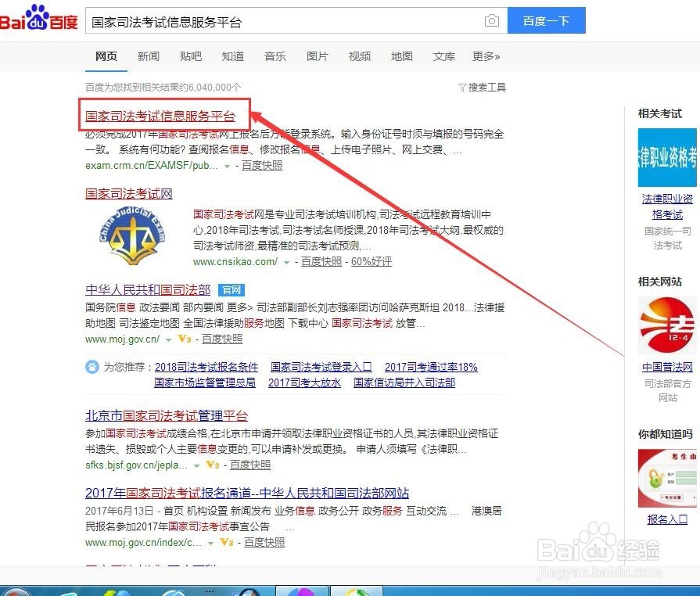Open sidebar link 中国普法网
The width and height of the screenshot is (700, 596).
(667, 367)
